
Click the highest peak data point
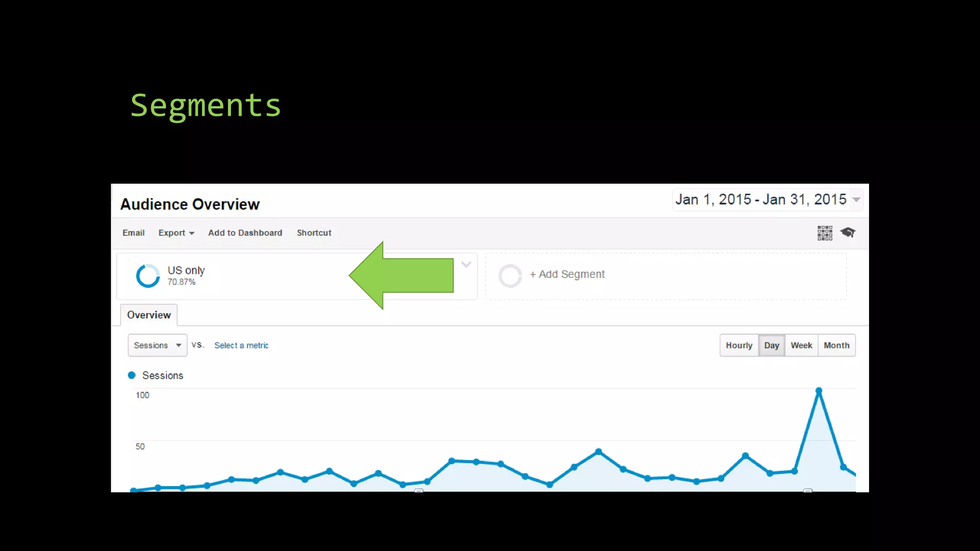point(819,391)
